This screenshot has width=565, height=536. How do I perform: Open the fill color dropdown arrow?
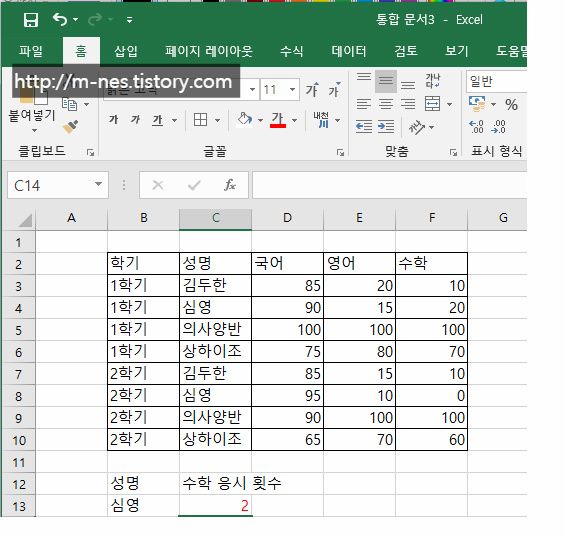coord(260,120)
